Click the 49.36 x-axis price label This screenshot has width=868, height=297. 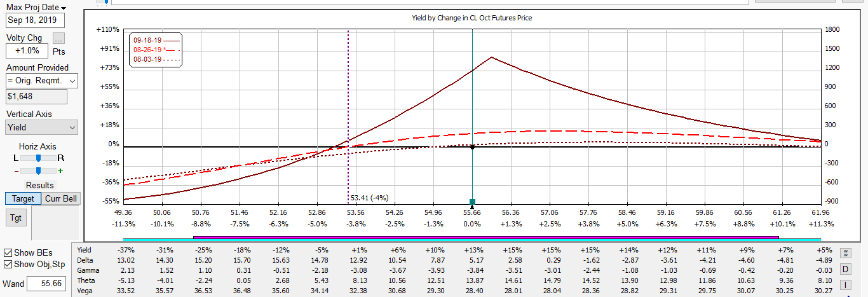(x=123, y=212)
